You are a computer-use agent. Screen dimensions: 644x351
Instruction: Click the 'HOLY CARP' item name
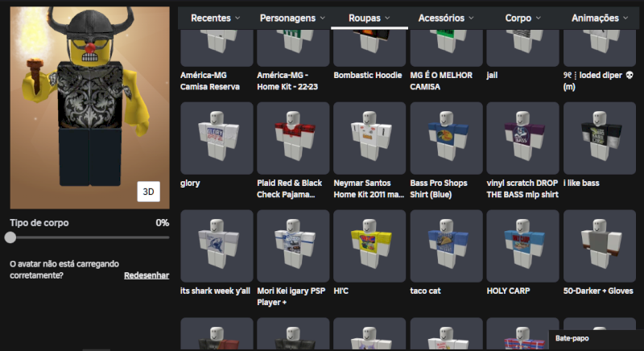[508, 291]
